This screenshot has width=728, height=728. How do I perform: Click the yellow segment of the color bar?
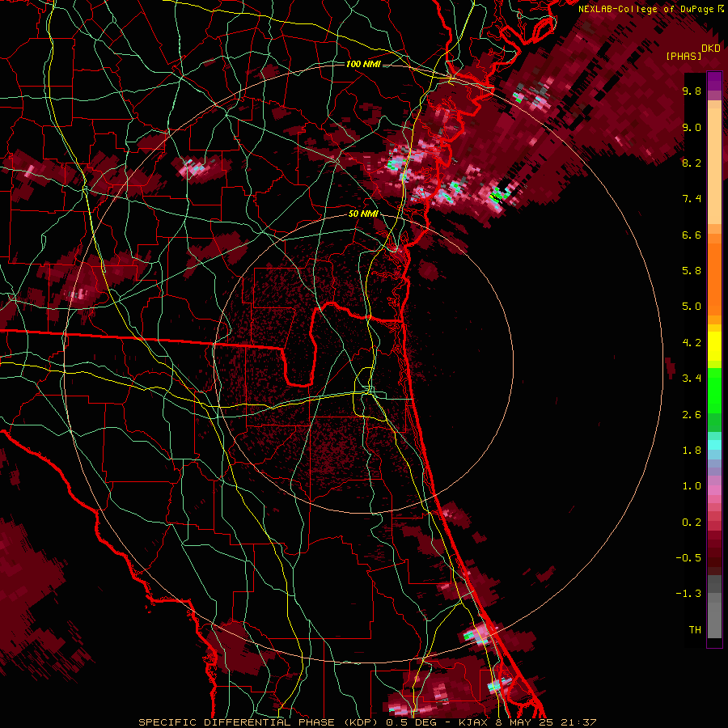coord(714,346)
